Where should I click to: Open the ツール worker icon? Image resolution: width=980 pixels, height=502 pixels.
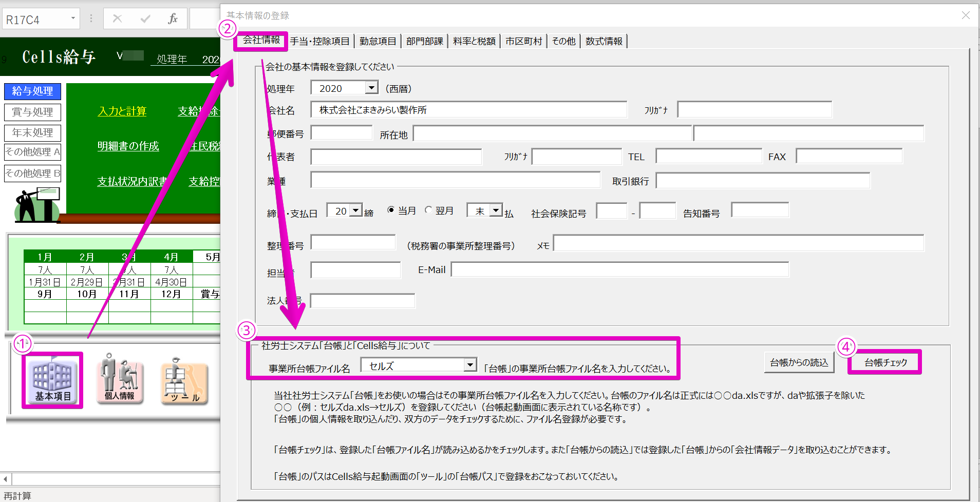(184, 381)
